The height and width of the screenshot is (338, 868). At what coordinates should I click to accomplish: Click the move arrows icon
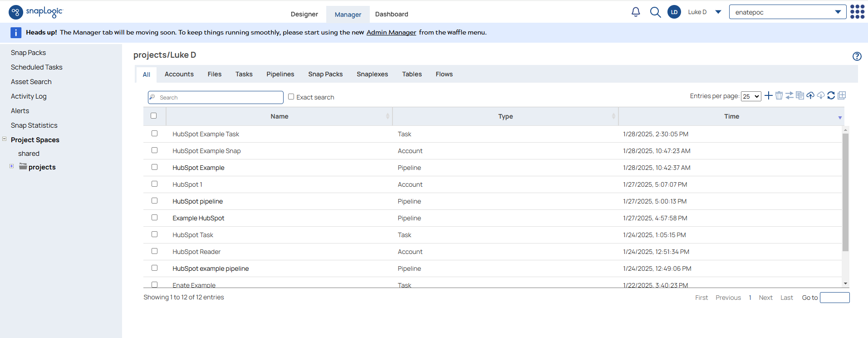pyautogui.click(x=790, y=95)
